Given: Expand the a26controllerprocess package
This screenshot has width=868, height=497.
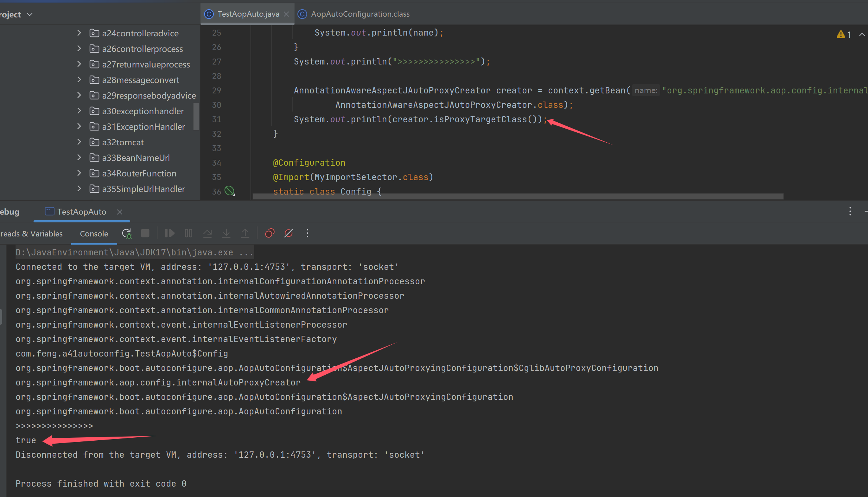Looking at the screenshot, I should (x=79, y=49).
